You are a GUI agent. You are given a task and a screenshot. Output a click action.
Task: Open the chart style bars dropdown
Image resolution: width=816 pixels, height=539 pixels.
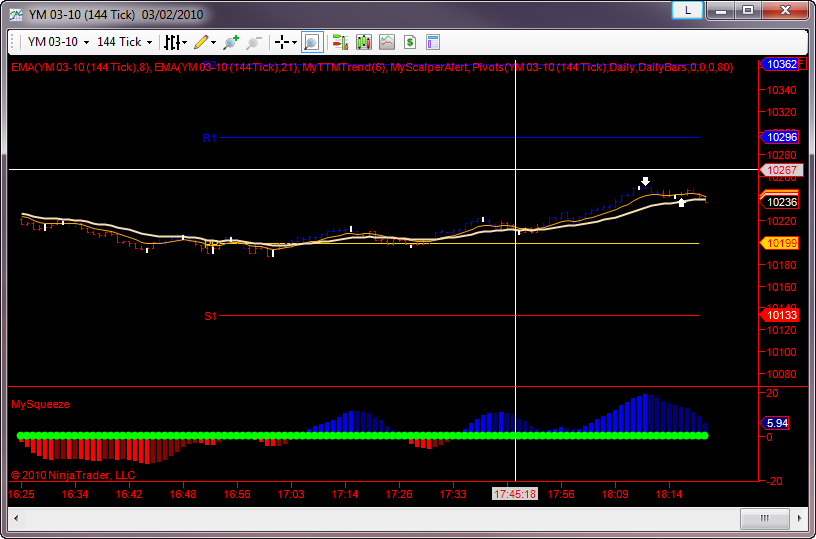175,42
